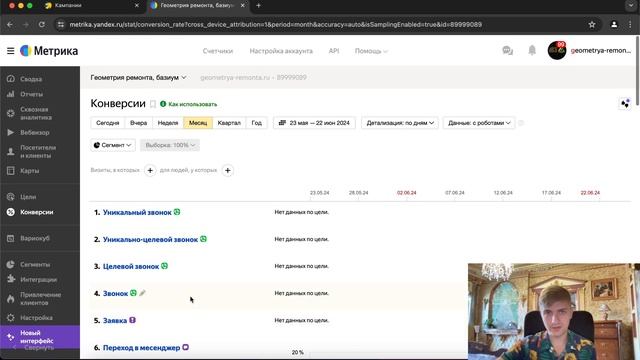The height and width of the screenshot is (360, 640).
Task: Expand Данные: с роботами dropdown
Action: coord(479,123)
